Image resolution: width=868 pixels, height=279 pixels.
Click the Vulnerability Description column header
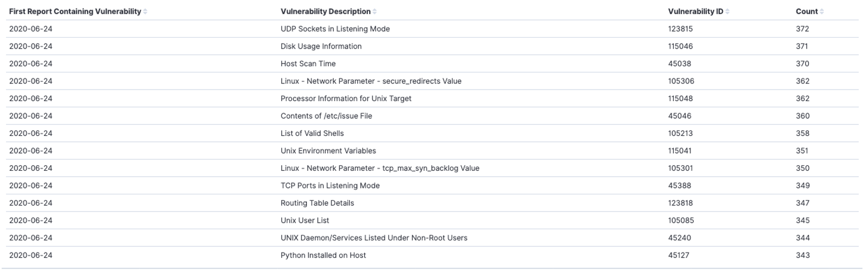click(x=325, y=12)
